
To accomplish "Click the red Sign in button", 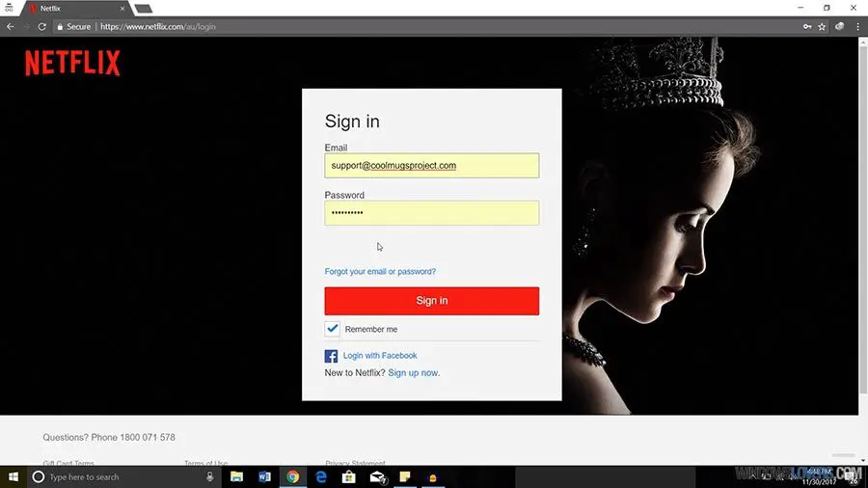I will coord(432,301).
